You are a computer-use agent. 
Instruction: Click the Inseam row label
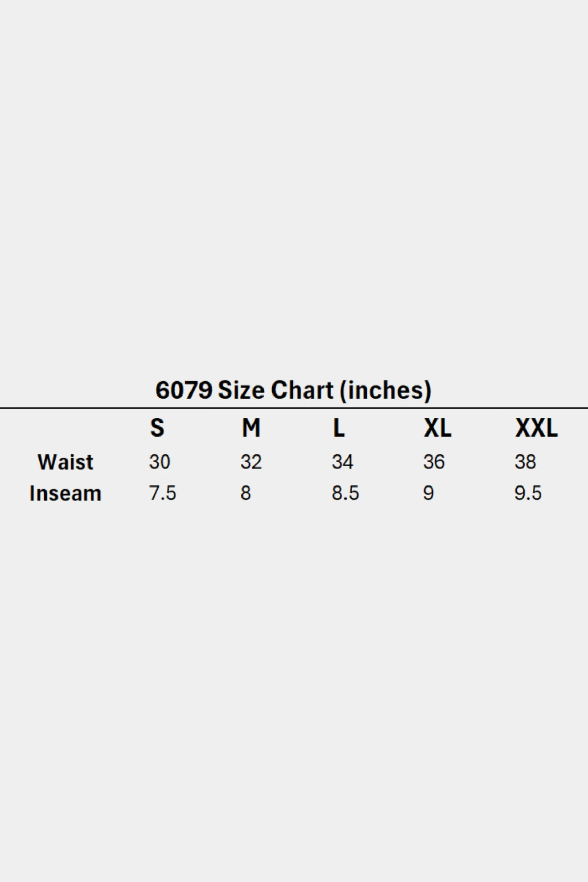tap(65, 493)
